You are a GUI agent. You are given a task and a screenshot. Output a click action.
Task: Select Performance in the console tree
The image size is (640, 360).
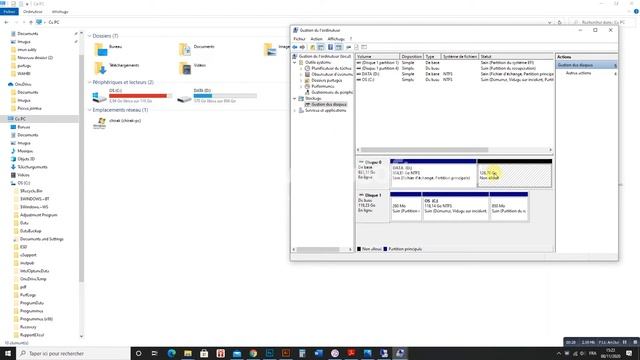coord(323,87)
